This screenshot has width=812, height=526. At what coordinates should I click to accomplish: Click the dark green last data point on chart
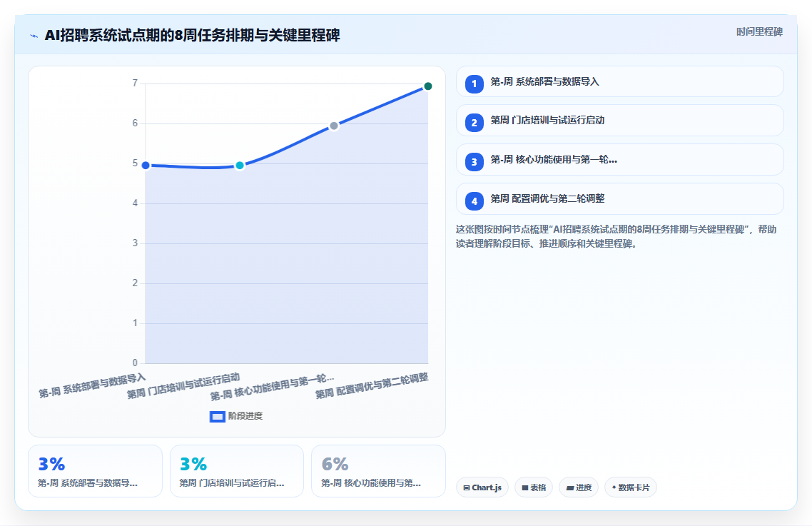[x=427, y=86]
